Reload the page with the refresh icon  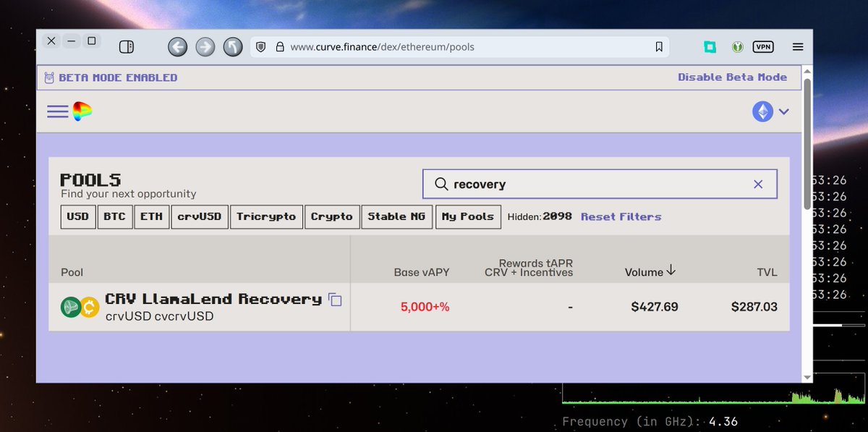point(232,47)
